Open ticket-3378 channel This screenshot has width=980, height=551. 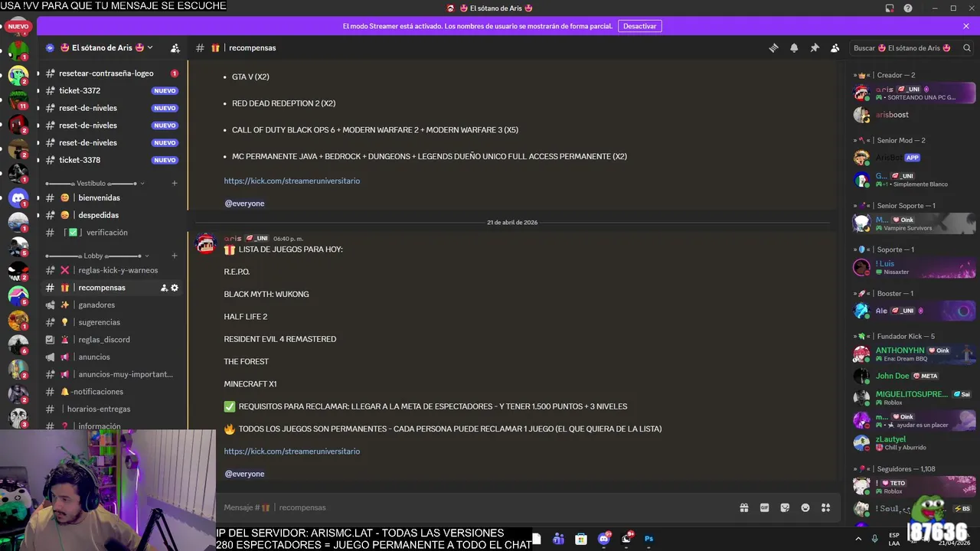tap(112, 160)
